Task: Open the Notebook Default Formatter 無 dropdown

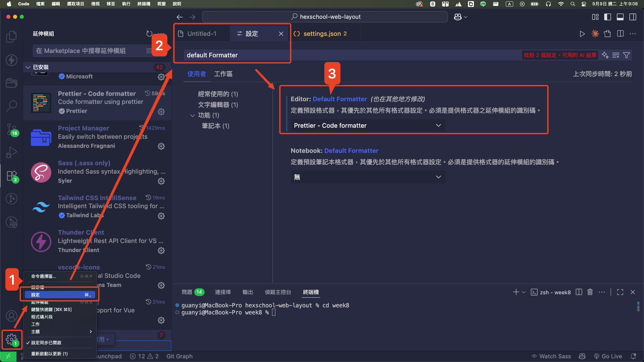Action: tap(368, 177)
